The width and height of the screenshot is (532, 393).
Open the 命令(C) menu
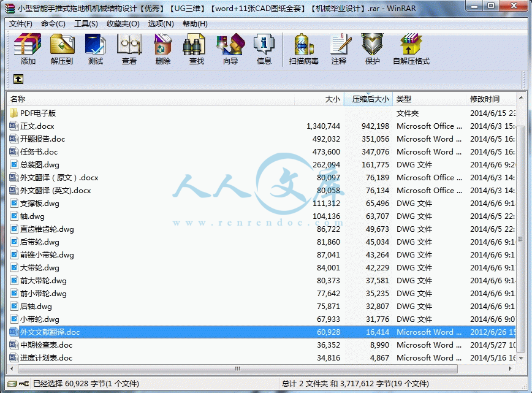click(x=53, y=24)
